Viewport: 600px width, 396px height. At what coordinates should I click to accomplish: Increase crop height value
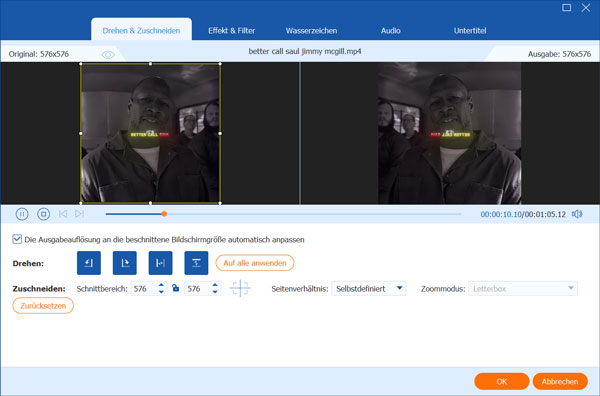pyautogui.click(x=215, y=285)
